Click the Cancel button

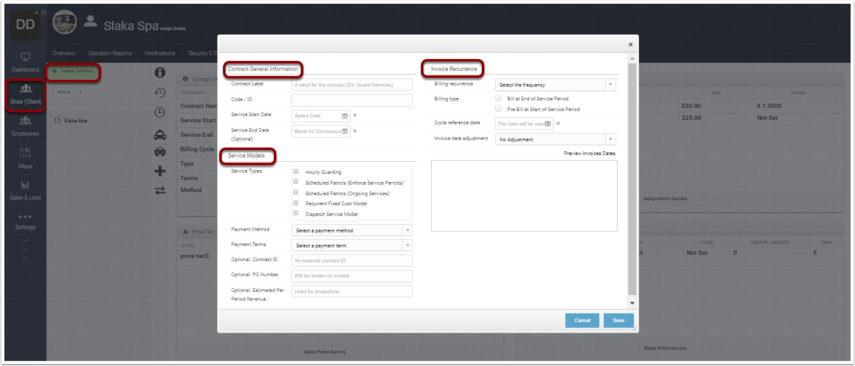[x=582, y=320]
